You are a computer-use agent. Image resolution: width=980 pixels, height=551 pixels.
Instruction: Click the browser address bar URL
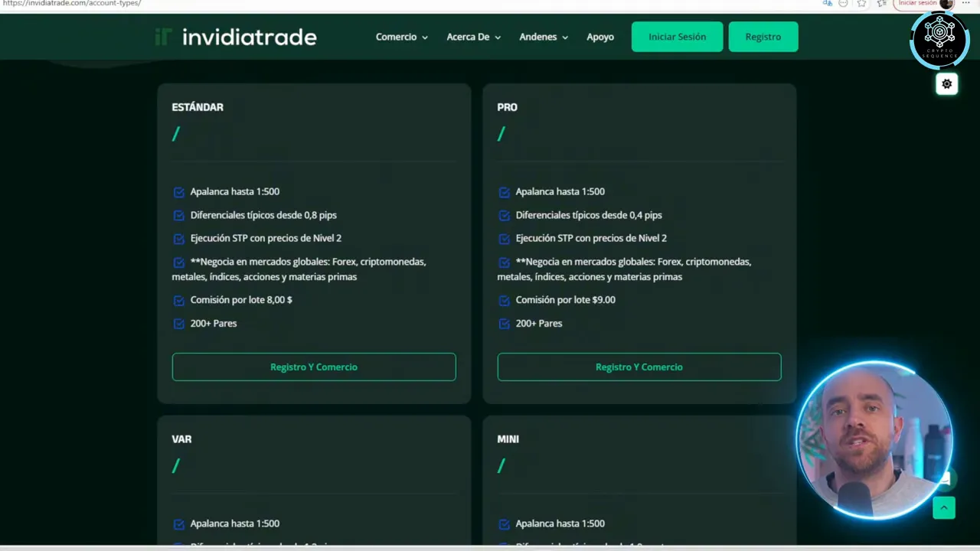(72, 4)
